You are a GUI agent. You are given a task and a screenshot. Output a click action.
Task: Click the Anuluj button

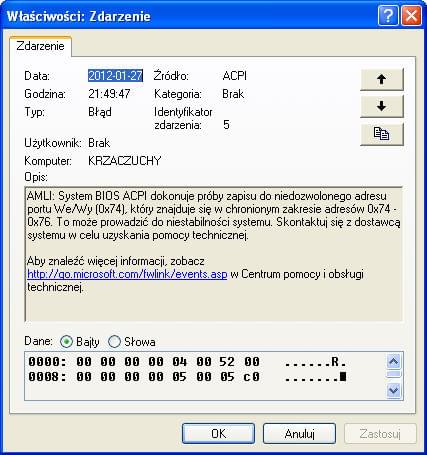(299, 434)
